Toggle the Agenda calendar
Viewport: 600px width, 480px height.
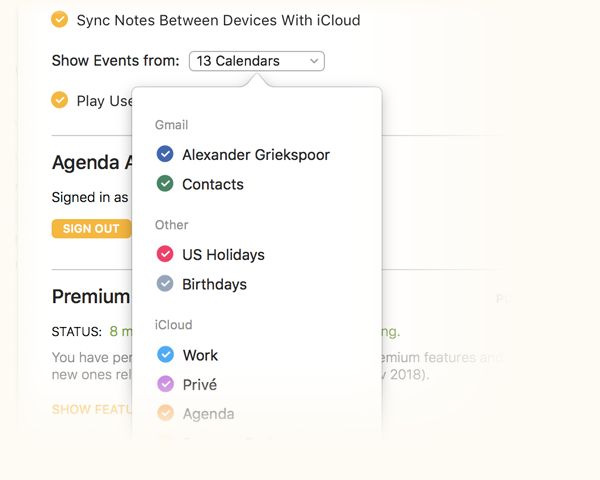pos(165,413)
